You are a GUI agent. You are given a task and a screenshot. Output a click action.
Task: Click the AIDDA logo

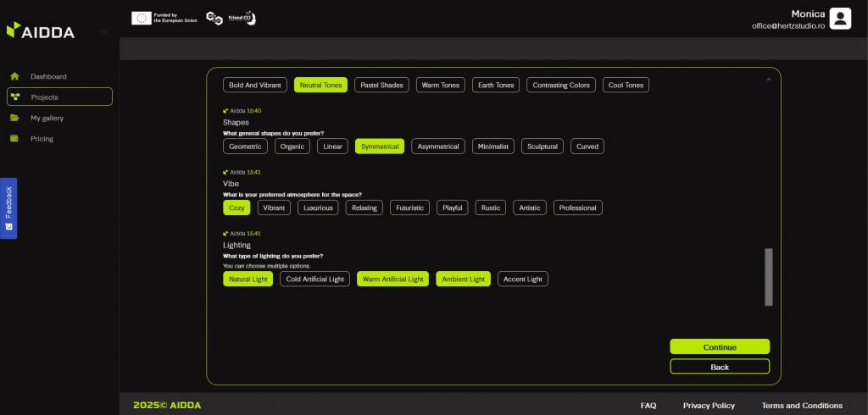pyautogui.click(x=41, y=30)
